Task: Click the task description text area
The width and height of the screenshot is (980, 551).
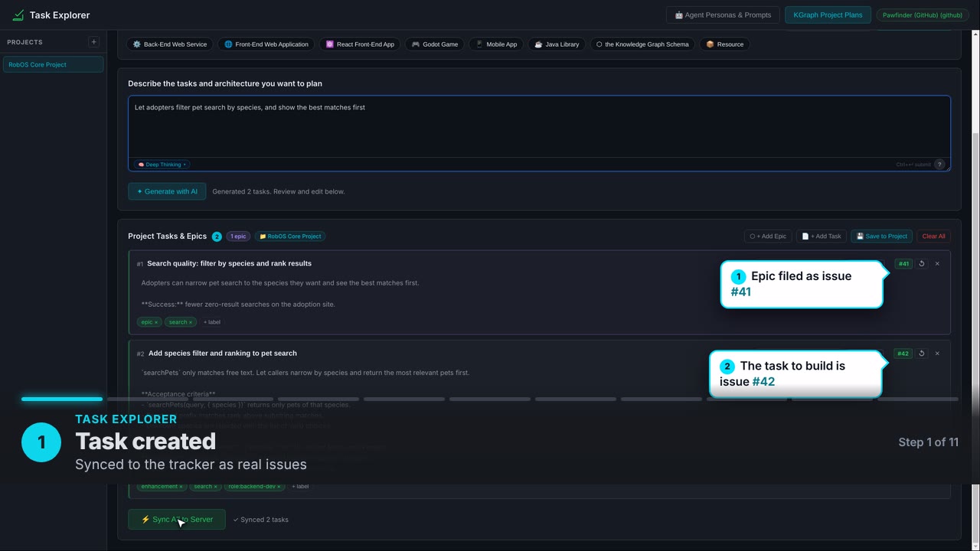Action: tap(539, 126)
